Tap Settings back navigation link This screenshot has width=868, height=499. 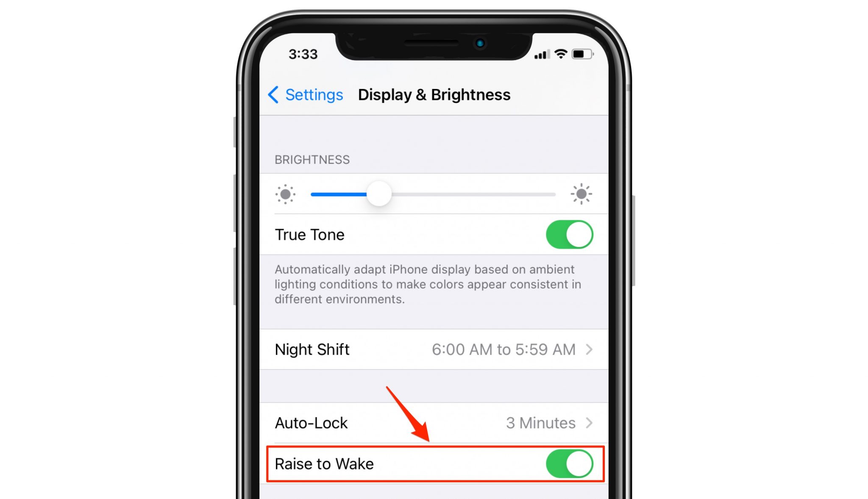click(x=304, y=95)
